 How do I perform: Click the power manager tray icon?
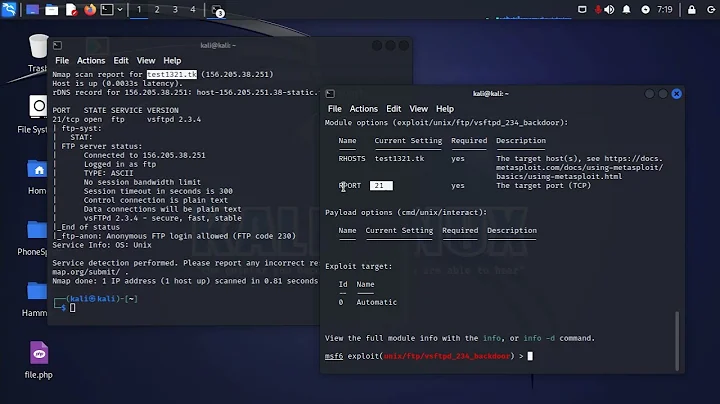point(645,9)
